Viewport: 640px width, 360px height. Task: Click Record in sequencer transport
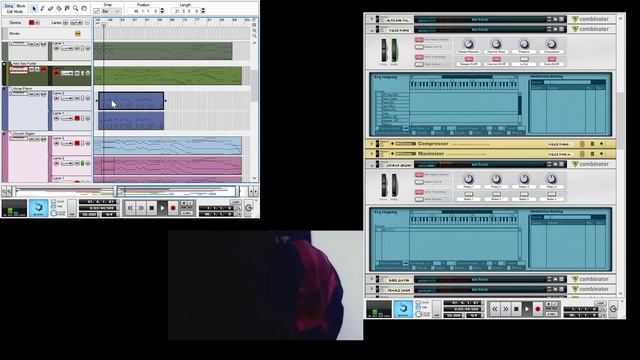(173, 208)
